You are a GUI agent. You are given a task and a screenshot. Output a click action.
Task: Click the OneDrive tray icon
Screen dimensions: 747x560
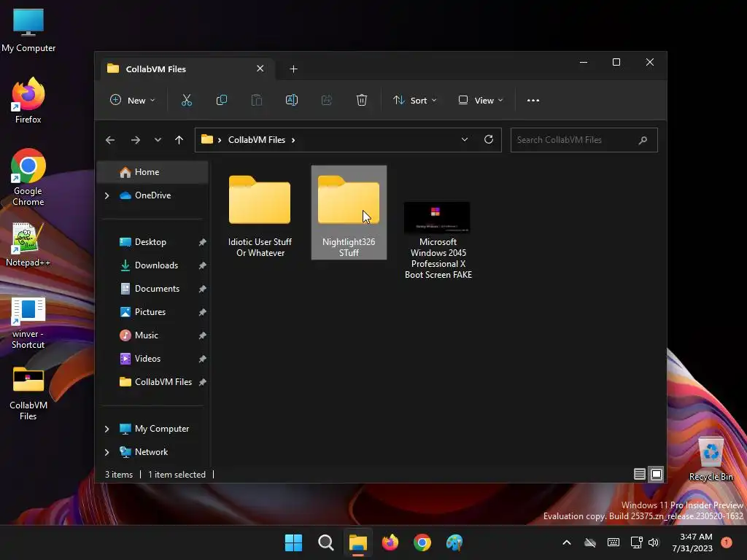(589, 542)
